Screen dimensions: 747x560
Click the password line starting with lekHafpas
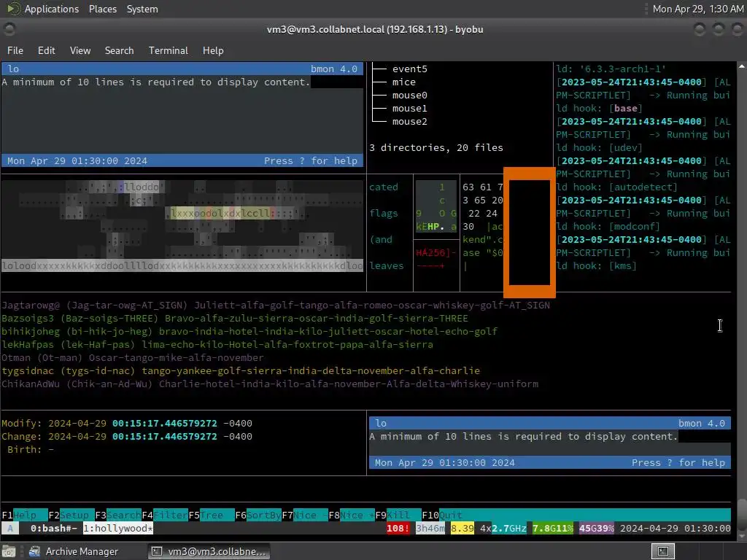point(217,344)
